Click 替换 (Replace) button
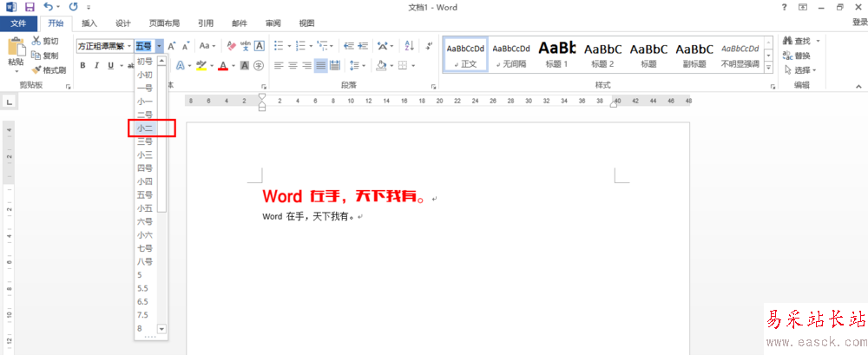 coord(797,56)
